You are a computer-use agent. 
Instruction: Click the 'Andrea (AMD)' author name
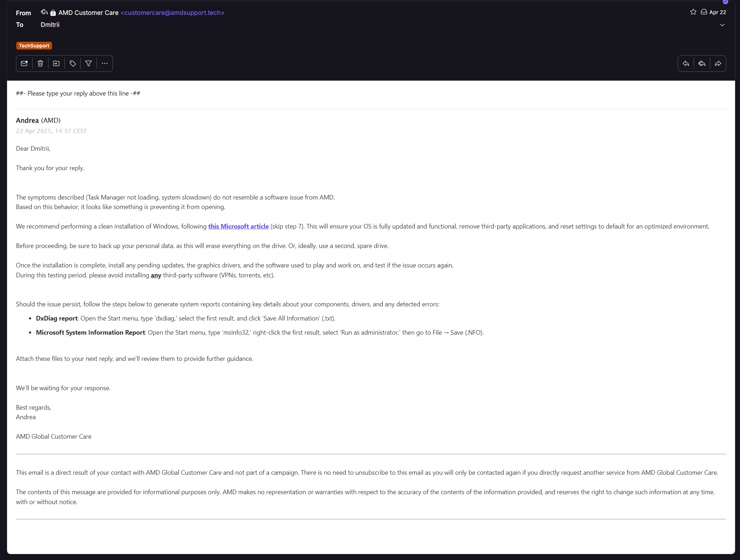coord(38,120)
